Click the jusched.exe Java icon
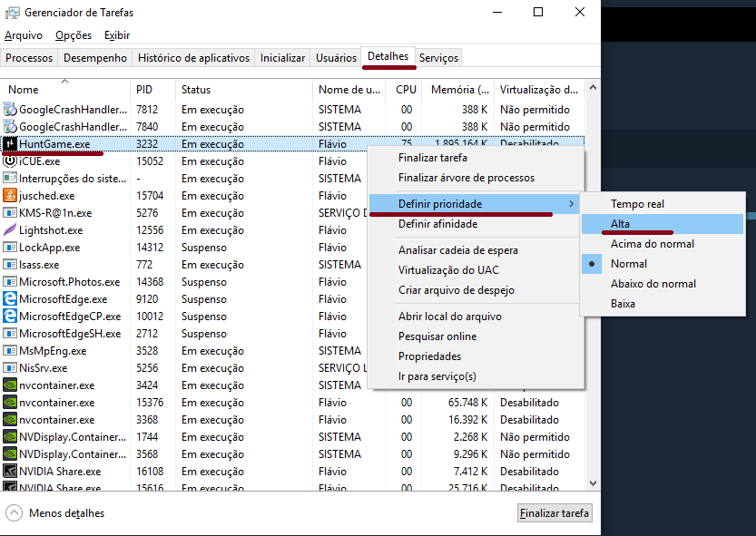The height and width of the screenshot is (536, 756). click(10, 195)
